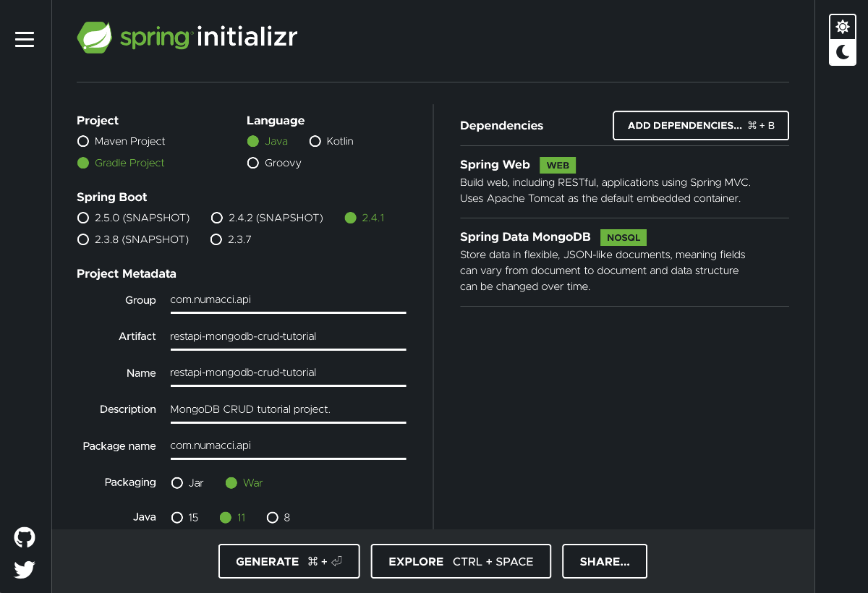Click the WEB category tag
This screenshot has width=868, height=593.
(558, 166)
